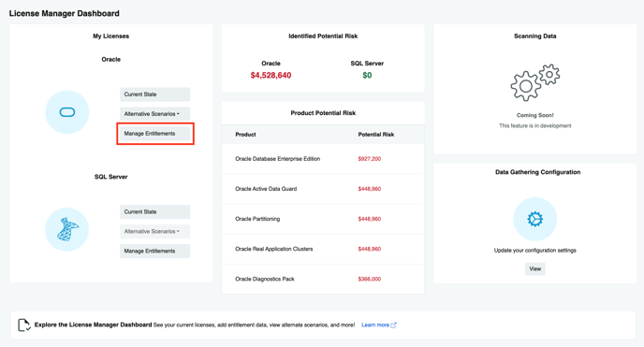The image size is (644, 347).
Task: Select Oracle Active Data Guard row
Action: click(x=323, y=189)
